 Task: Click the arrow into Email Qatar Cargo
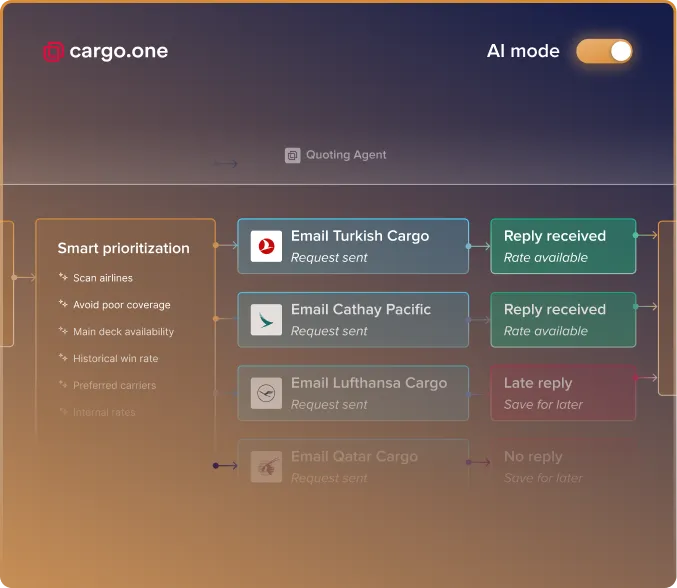click(x=225, y=465)
